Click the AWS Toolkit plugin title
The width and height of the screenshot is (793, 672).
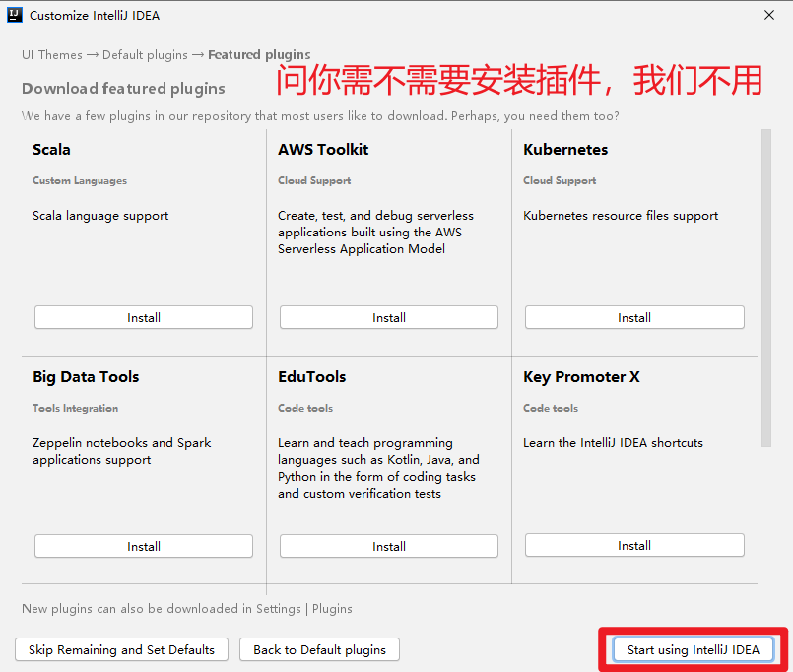(x=323, y=149)
